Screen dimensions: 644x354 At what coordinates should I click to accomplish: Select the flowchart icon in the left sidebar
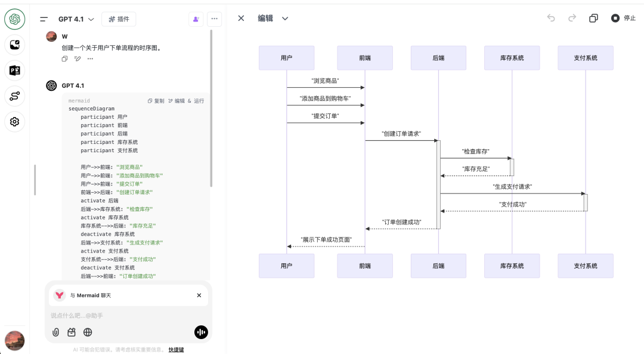point(14,96)
